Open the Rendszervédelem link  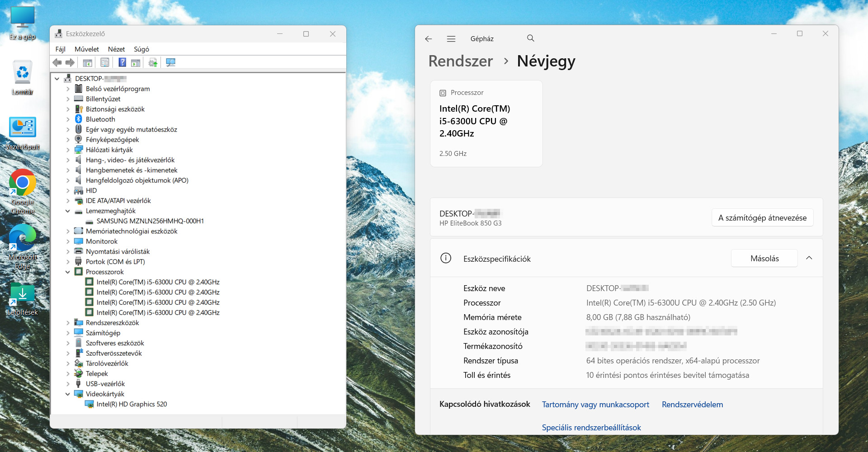(x=692, y=405)
